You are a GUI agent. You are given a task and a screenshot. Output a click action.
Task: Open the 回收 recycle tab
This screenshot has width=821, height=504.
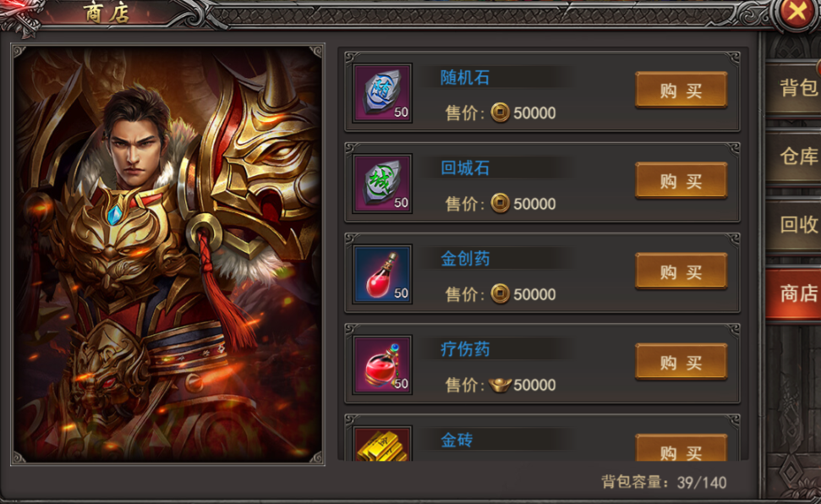(795, 225)
